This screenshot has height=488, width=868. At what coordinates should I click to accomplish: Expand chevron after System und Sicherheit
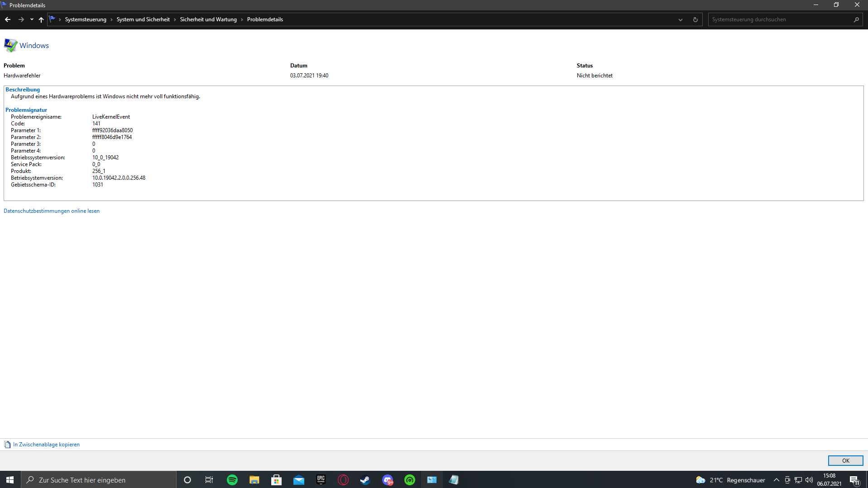point(175,19)
